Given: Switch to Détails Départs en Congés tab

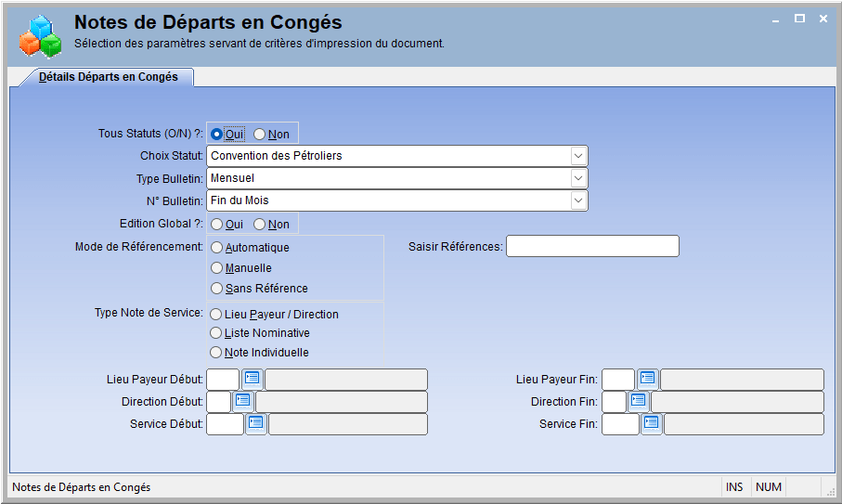Looking at the screenshot, I should pos(108,77).
